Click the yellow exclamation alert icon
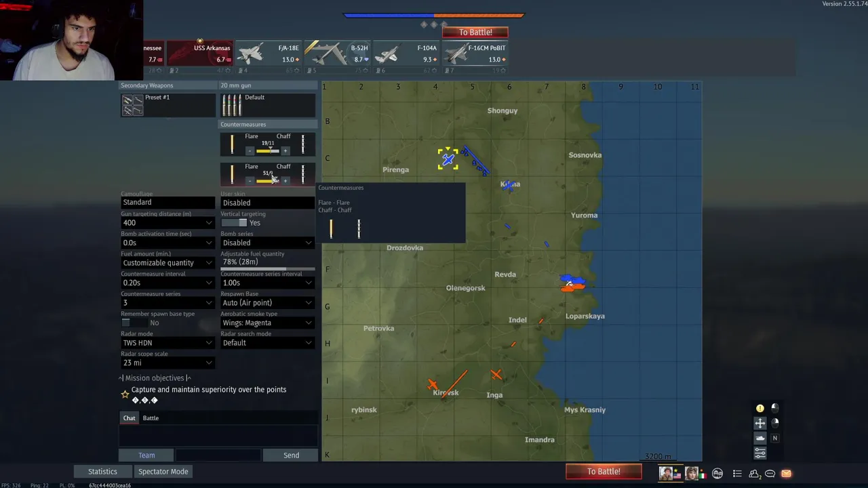Image resolution: width=868 pixels, height=488 pixels. 760,408
